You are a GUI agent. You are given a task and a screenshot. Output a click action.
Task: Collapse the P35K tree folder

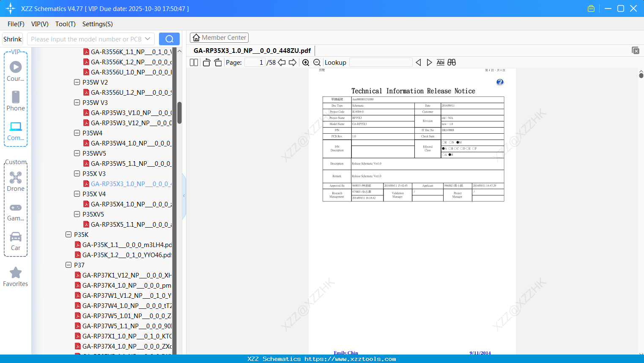(69, 234)
